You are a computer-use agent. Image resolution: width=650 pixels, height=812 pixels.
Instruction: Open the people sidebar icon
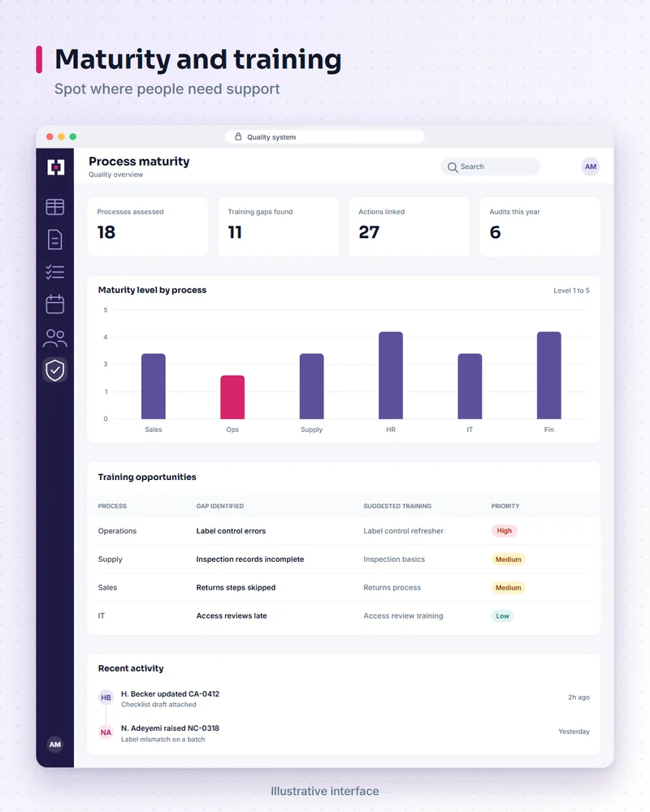coord(55,338)
